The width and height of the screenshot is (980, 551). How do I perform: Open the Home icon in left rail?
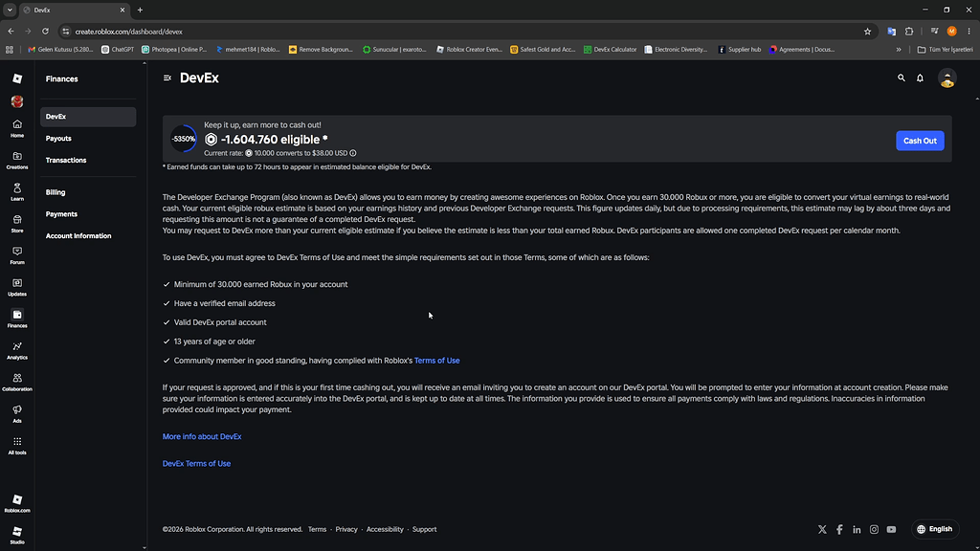tap(17, 128)
